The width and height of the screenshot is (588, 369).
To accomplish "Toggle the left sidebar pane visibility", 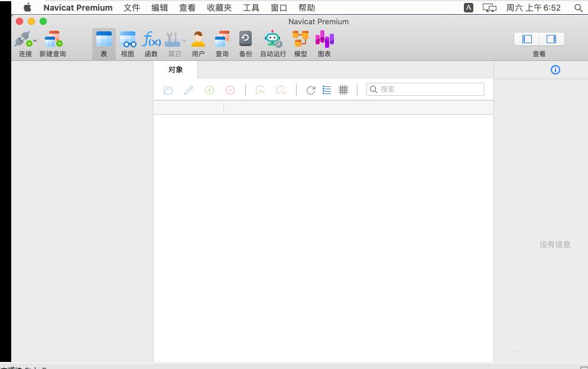I will pos(527,39).
